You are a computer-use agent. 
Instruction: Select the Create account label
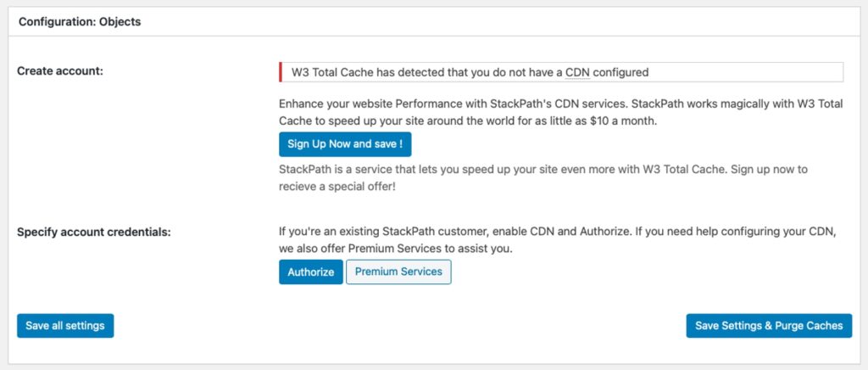tap(59, 70)
